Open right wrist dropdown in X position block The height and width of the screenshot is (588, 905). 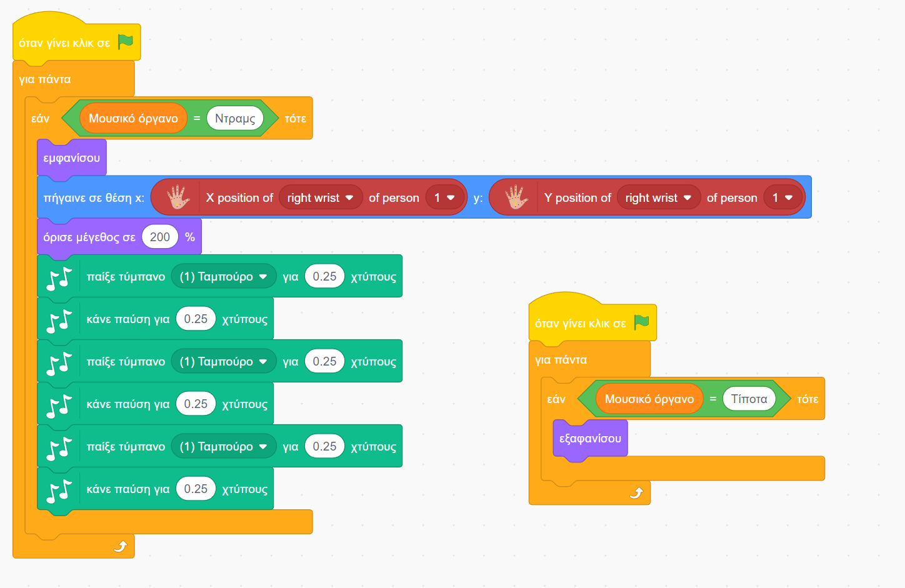[x=320, y=198]
